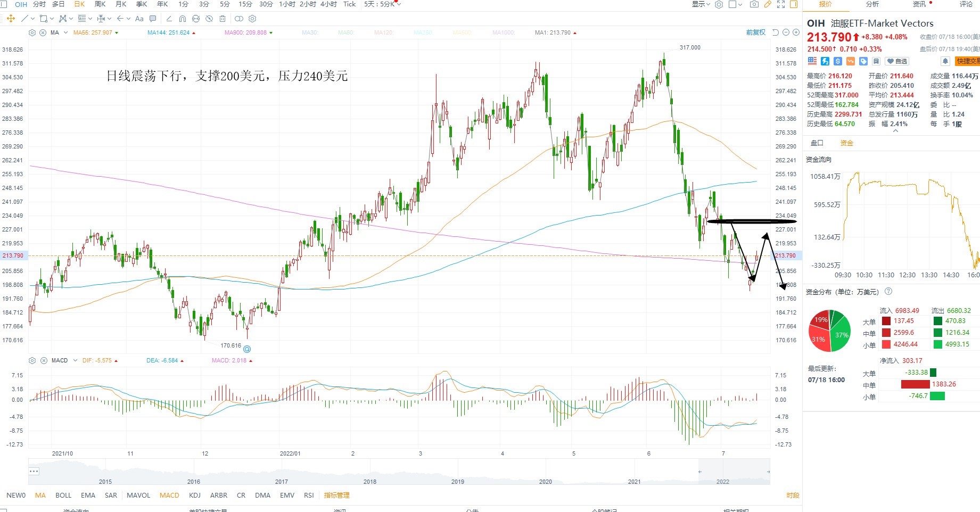Select the magnet snap tool
Screen dimensions: 980x512
click(x=182, y=19)
